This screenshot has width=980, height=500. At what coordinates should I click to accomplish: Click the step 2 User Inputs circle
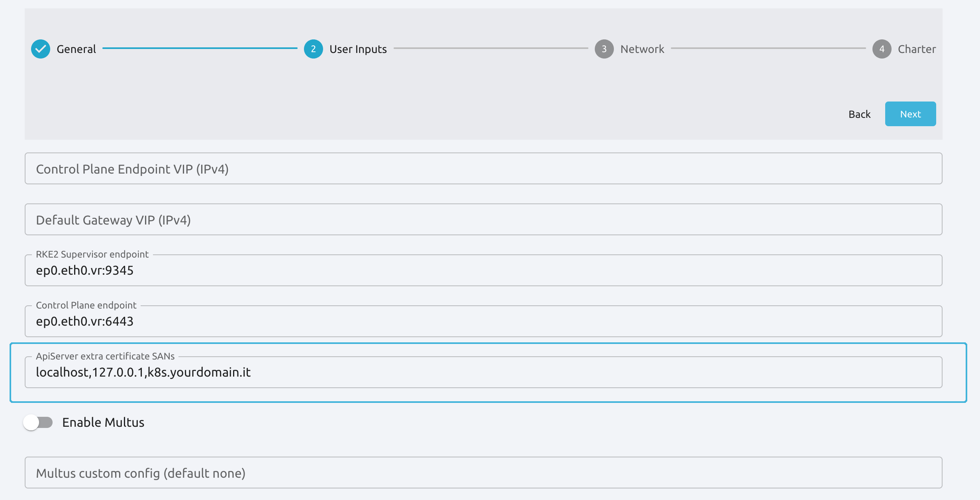314,49
